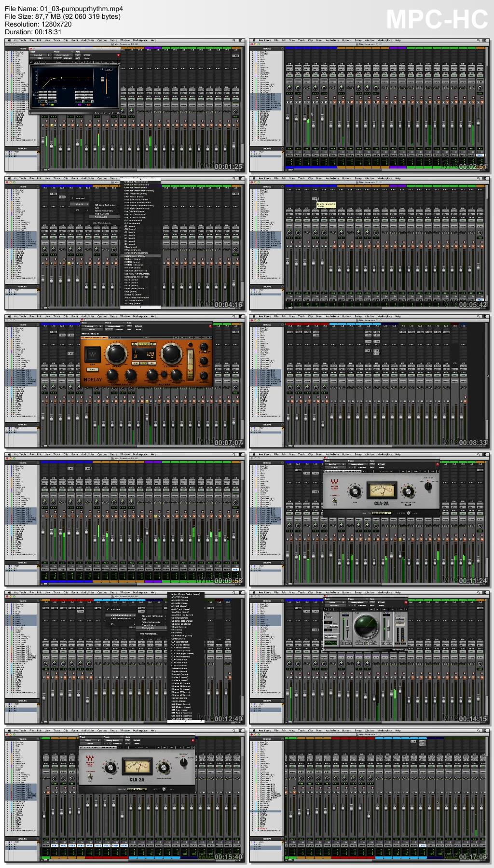Click CLA-2A Peak Reduction knob in 00:11:24 frame
494x868 pixels.
click(409, 491)
